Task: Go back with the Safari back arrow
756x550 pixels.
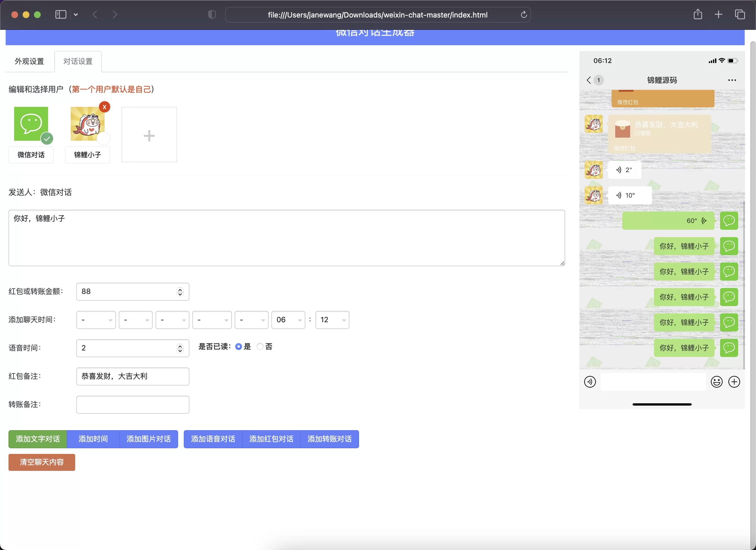Action: (x=95, y=15)
